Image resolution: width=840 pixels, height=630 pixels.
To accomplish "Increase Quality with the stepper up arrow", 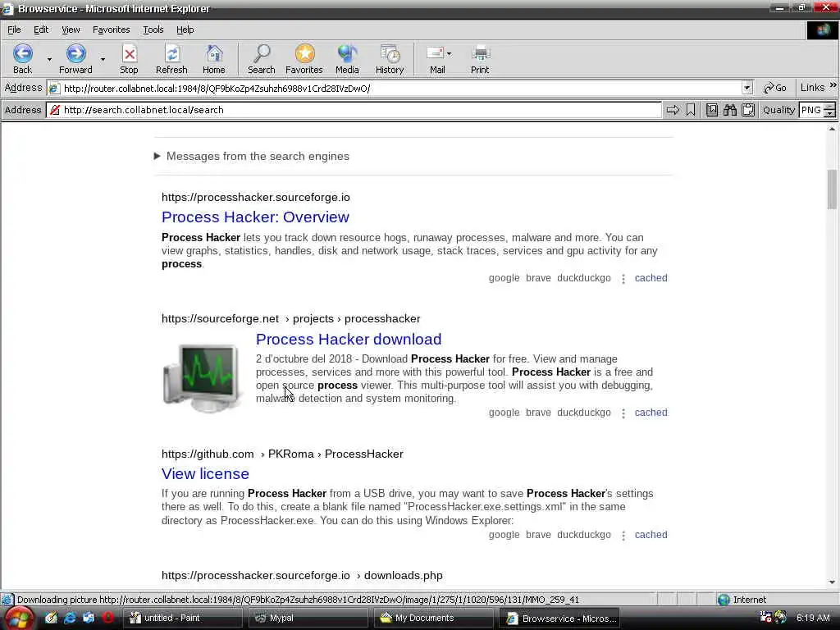I will 829,106.
